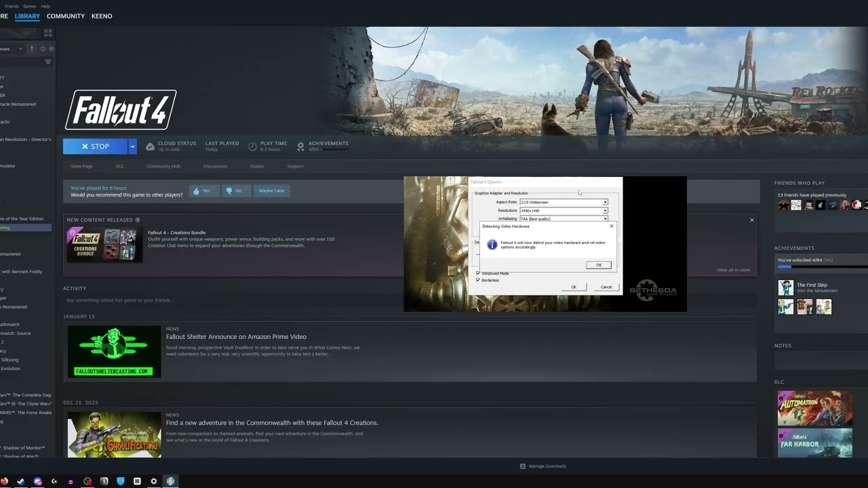Screen dimensions: 868x488
Task: Toggle the Windowed Mode checkbox
Action: [x=478, y=273]
